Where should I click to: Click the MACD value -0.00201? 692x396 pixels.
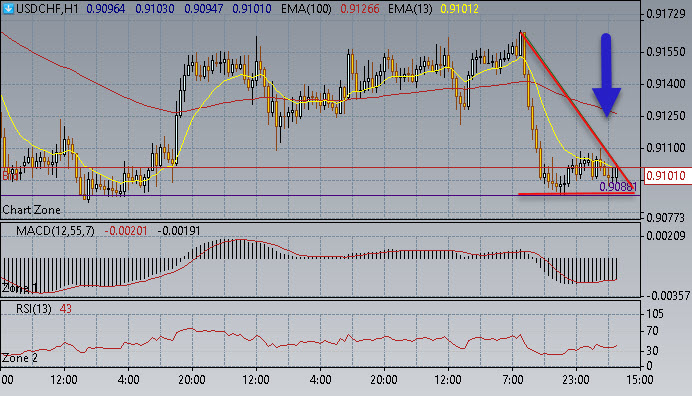(x=126, y=231)
